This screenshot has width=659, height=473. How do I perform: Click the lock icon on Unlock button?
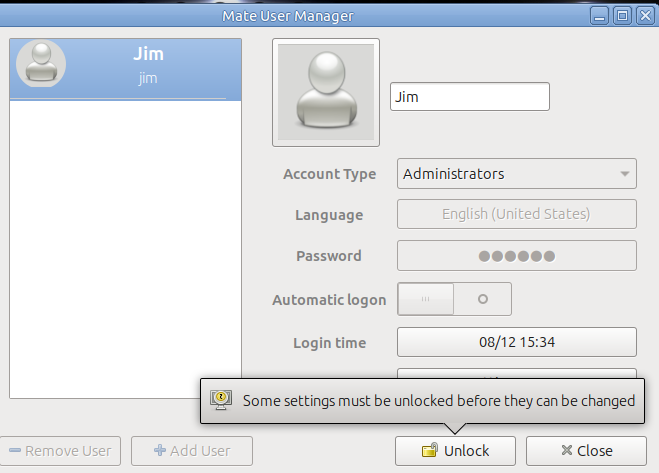pyautogui.click(x=430, y=450)
